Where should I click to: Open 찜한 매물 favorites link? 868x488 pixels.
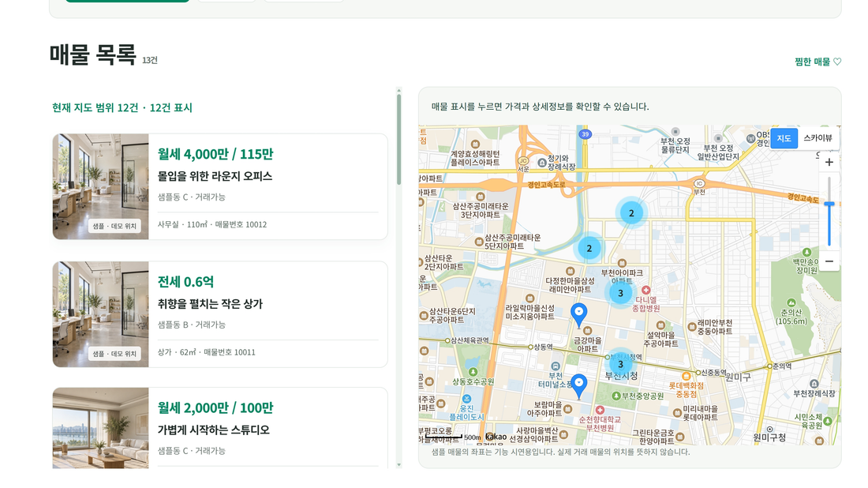817,62
